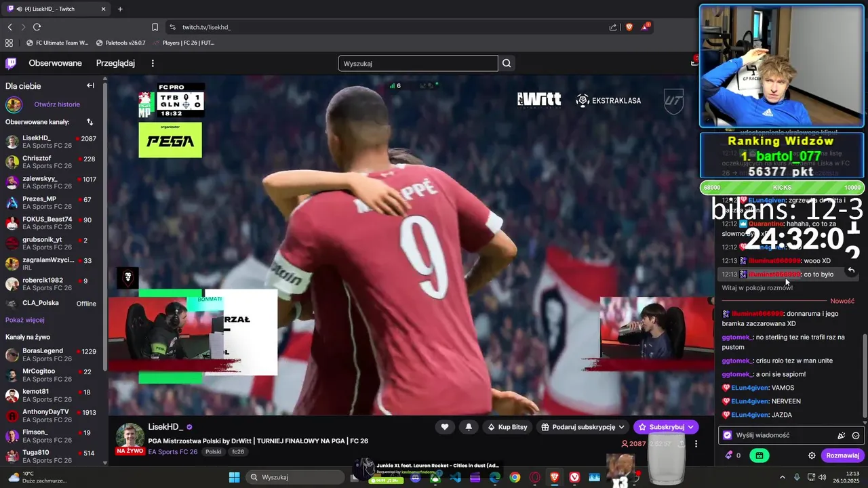This screenshot has height=488, width=868.
Task: Click the search magnifier button
Action: pos(507,63)
